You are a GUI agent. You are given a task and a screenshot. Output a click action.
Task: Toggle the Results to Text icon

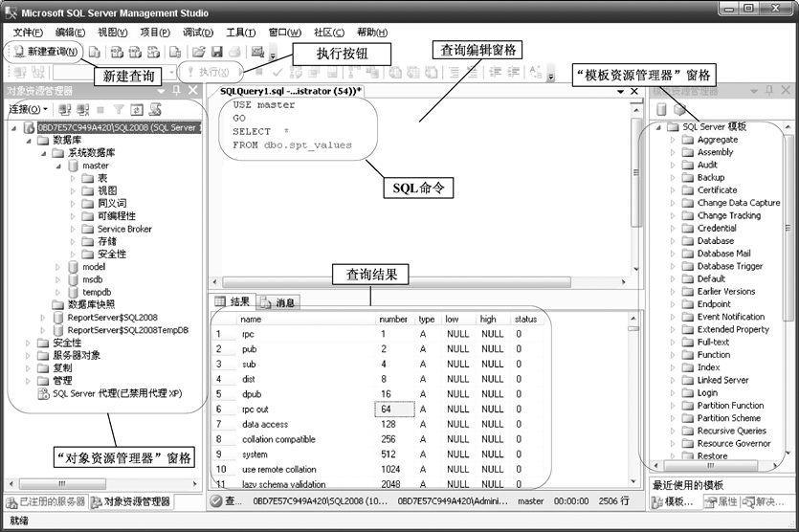395,73
